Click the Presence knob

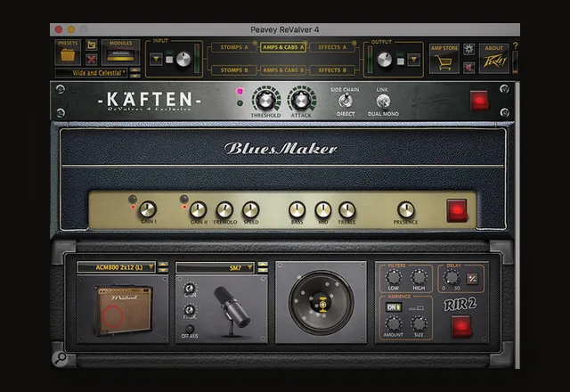point(406,209)
